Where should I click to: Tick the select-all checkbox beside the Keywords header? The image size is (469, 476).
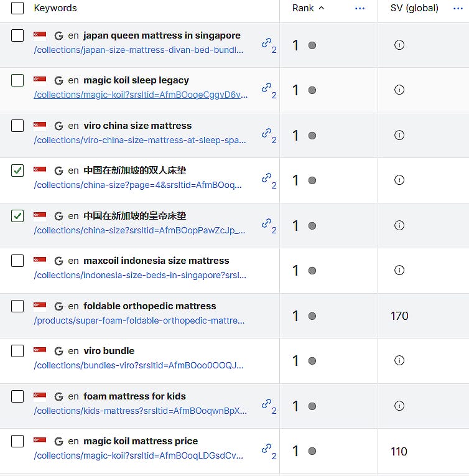(x=17, y=8)
